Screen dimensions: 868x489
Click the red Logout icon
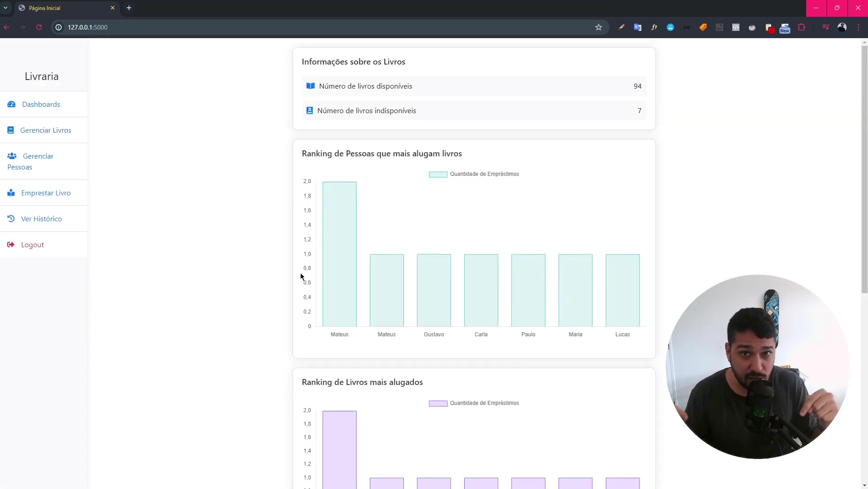(x=11, y=245)
